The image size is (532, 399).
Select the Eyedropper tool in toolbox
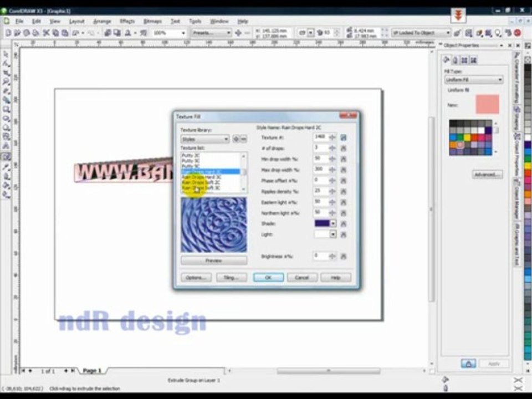pyautogui.click(x=6, y=167)
